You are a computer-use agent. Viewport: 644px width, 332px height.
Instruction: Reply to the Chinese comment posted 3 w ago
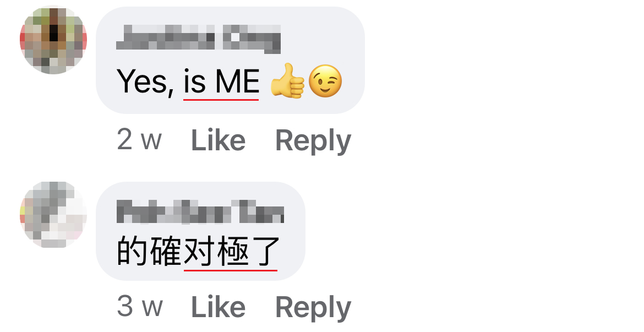pos(313,308)
